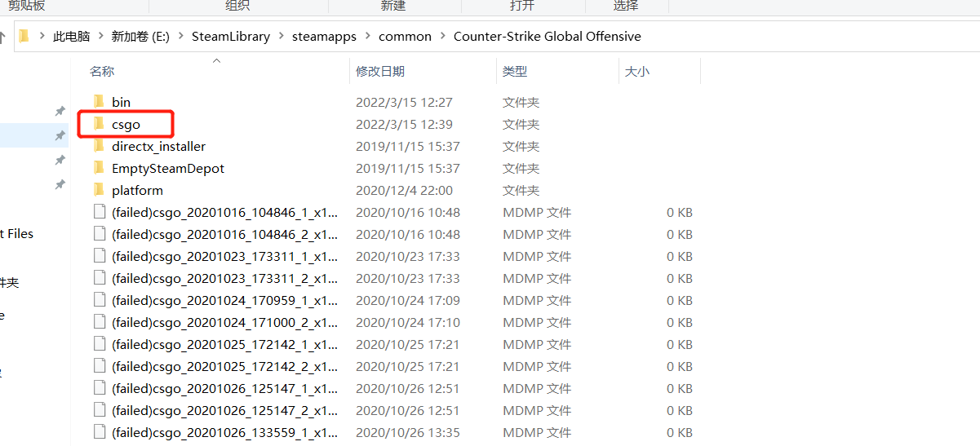
Task: Navigate to common in the address bar
Action: point(405,37)
